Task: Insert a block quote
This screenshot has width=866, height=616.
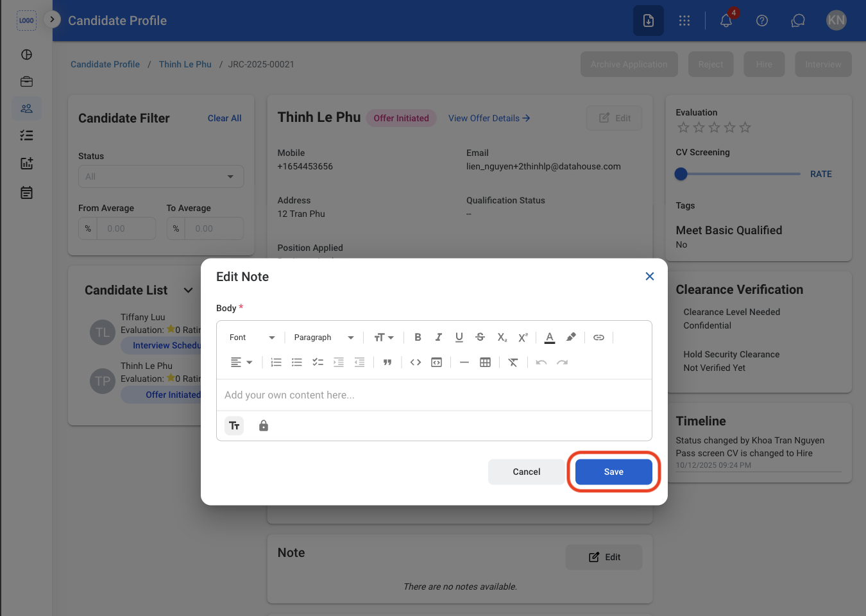Action: (x=387, y=363)
